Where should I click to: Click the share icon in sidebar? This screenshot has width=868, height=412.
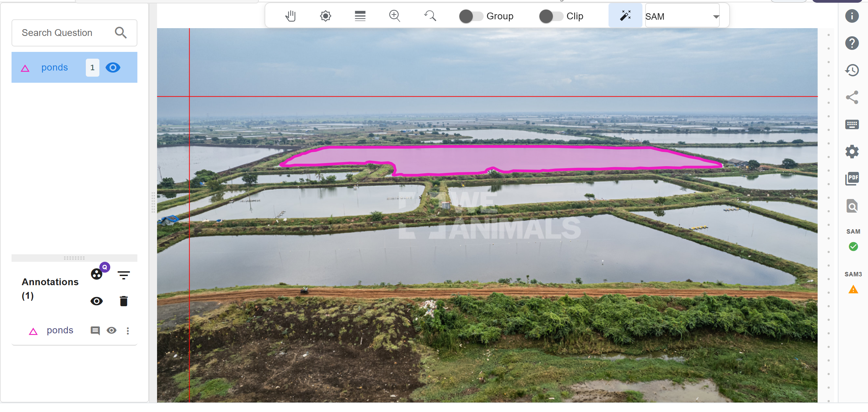coord(852,97)
